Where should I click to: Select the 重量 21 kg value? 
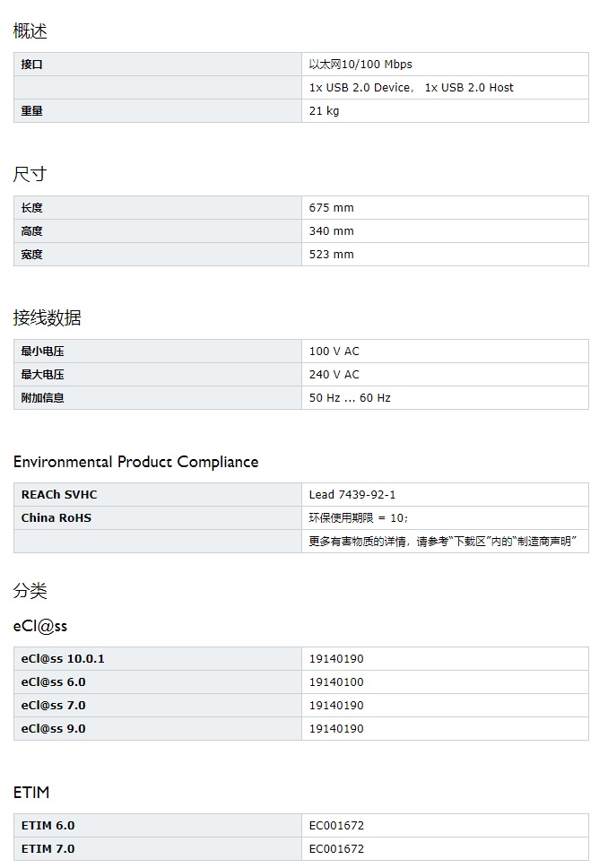pos(324,110)
